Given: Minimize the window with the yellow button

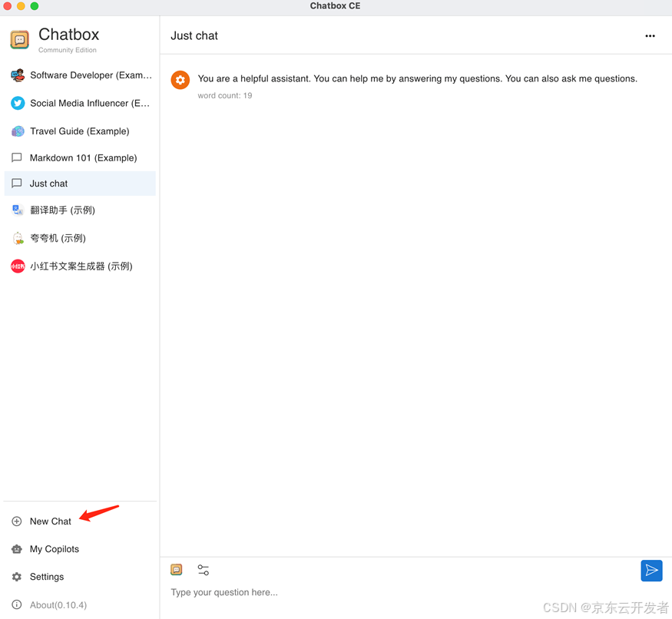Looking at the screenshot, I should (21, 6).
